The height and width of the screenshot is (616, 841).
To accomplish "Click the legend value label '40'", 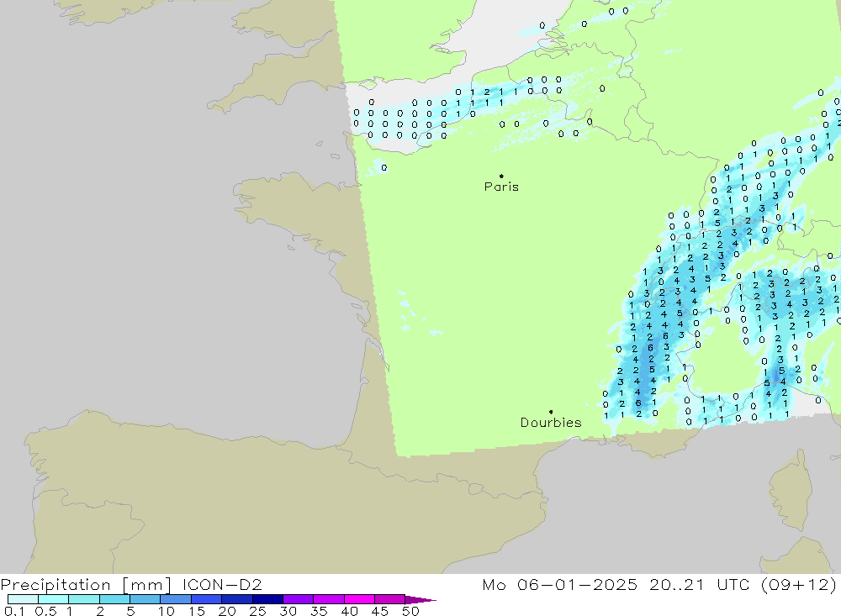I will tap(349, 611).
